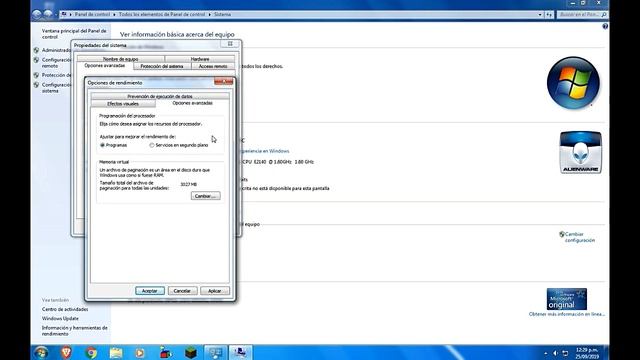Go forward using the explorer forward arrow
Screen dimensions: 640x360
(x=48, y=14)
